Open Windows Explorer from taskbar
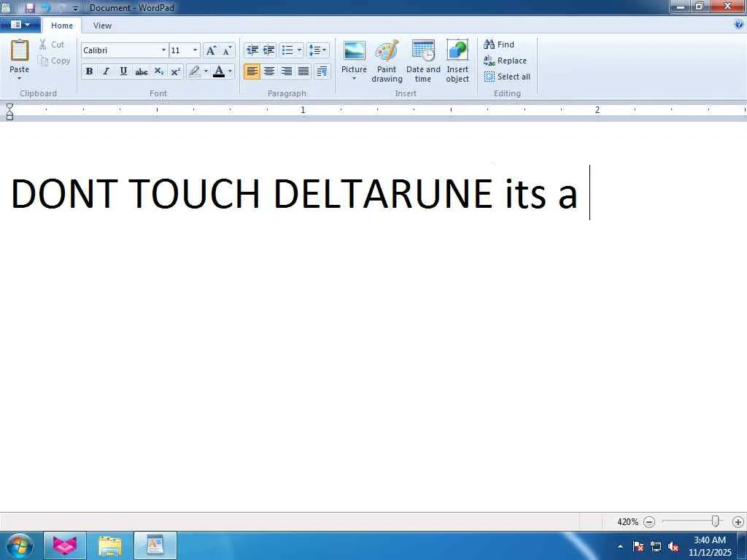This screenshot has height=560, width=747. pos(110,545)
